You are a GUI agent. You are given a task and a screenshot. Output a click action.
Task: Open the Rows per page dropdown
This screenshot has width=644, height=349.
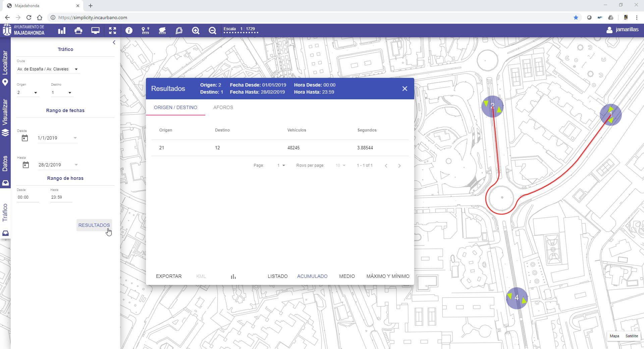click(340, 165)
